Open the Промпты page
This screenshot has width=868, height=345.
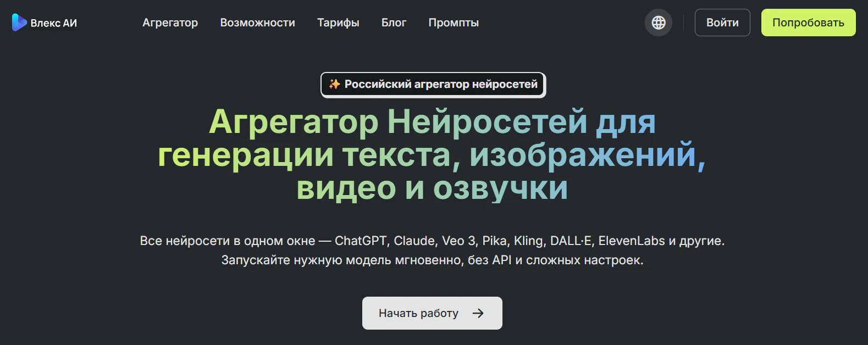(454, 23)
